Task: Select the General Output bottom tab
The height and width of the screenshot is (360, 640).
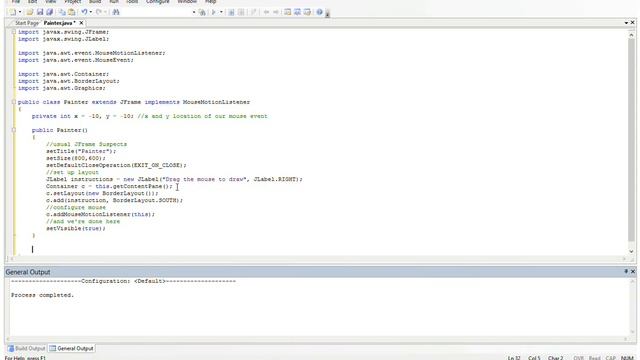Action: pyautogui.click(x=71, y=349)
